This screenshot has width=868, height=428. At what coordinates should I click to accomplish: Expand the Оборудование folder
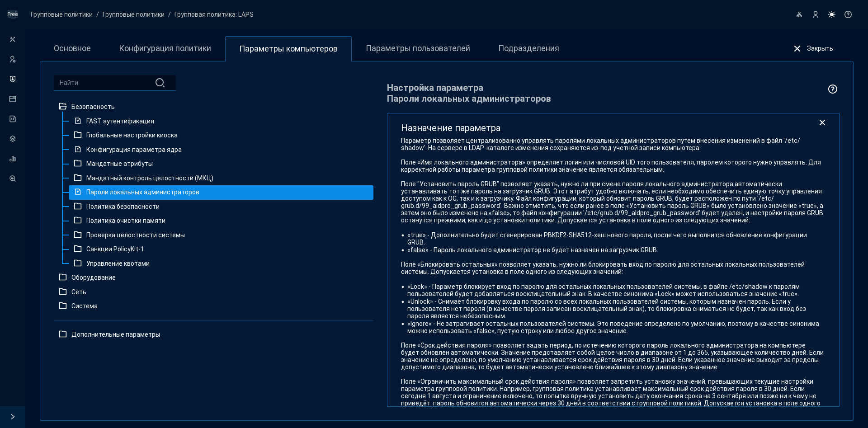point(63,277)
